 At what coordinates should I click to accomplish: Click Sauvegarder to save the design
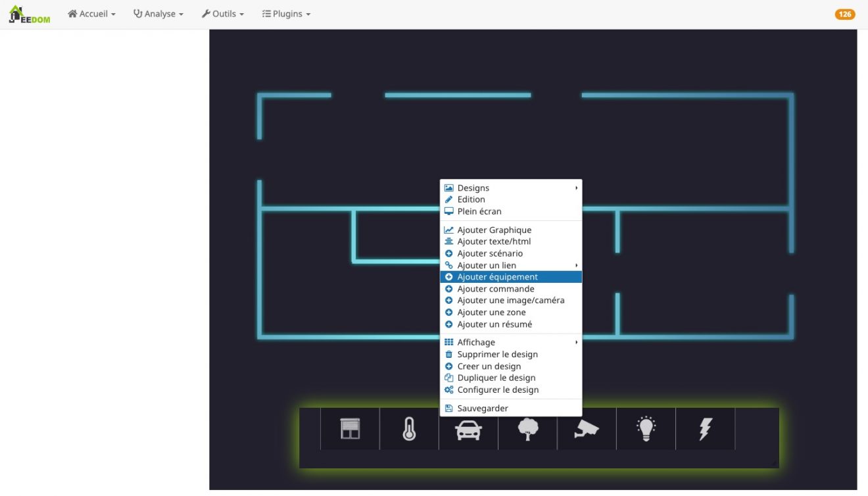point(482,408)
